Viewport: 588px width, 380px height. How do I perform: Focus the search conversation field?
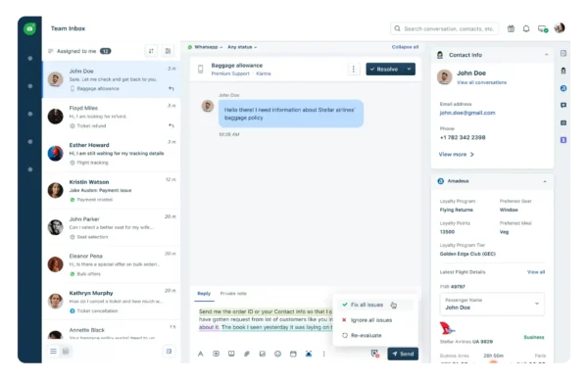(x=444, y=28)
